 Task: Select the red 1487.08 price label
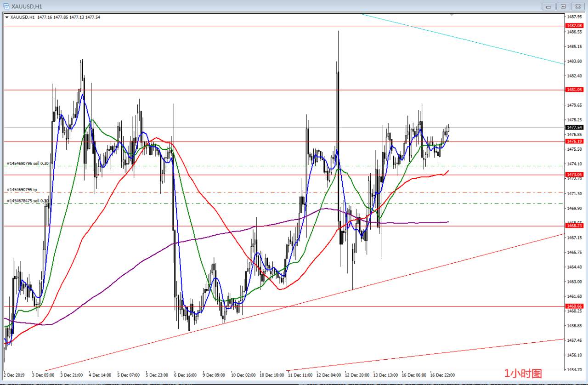pos(575,26)
